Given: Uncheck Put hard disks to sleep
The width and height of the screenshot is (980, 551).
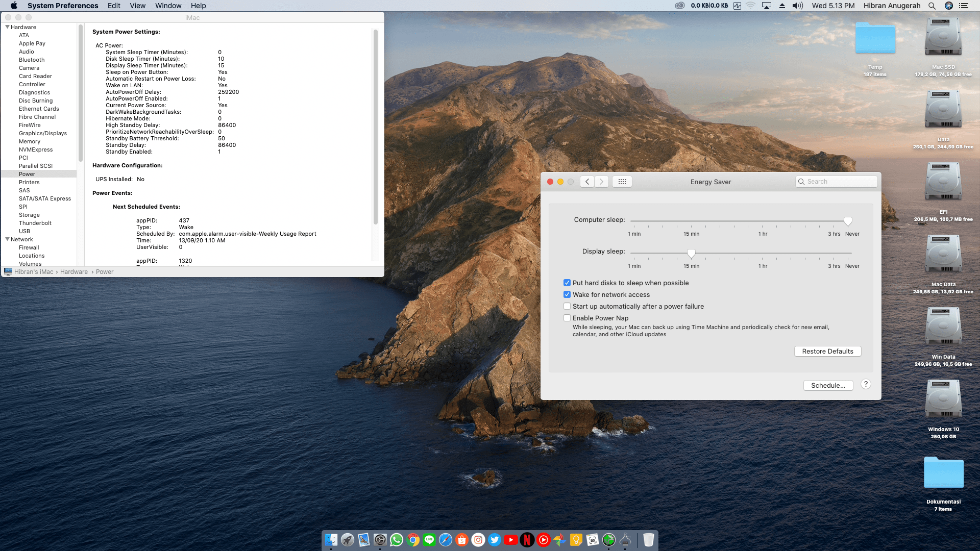Looking at the screenshot, I should tap(567, 283).
